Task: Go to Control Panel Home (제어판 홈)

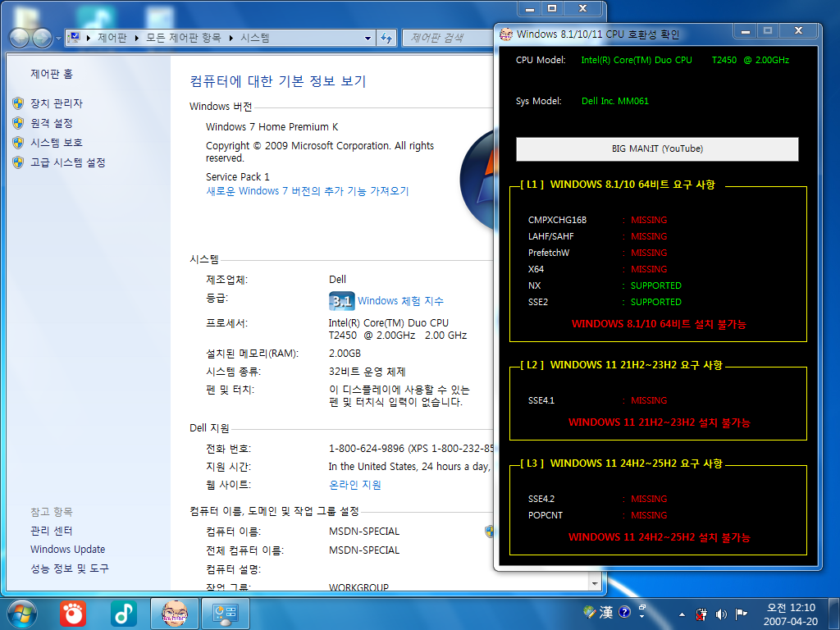Action: click(52, 74)
